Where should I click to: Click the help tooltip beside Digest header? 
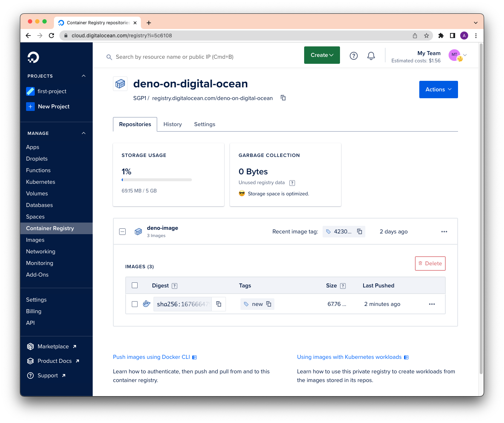[175, 286]
